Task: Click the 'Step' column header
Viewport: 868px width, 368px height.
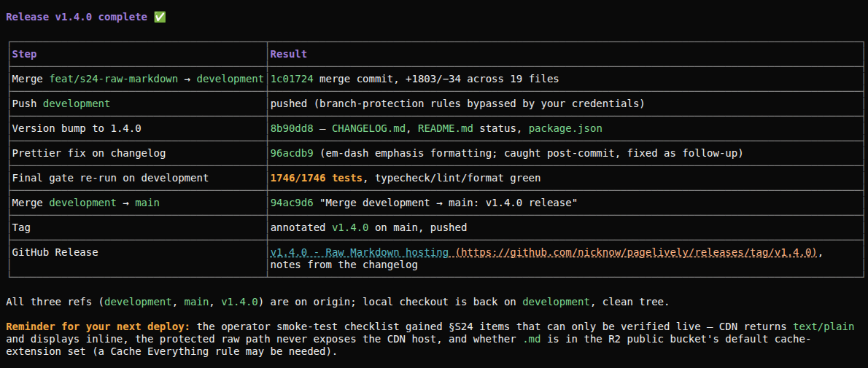Action: [x=24, y=54]
